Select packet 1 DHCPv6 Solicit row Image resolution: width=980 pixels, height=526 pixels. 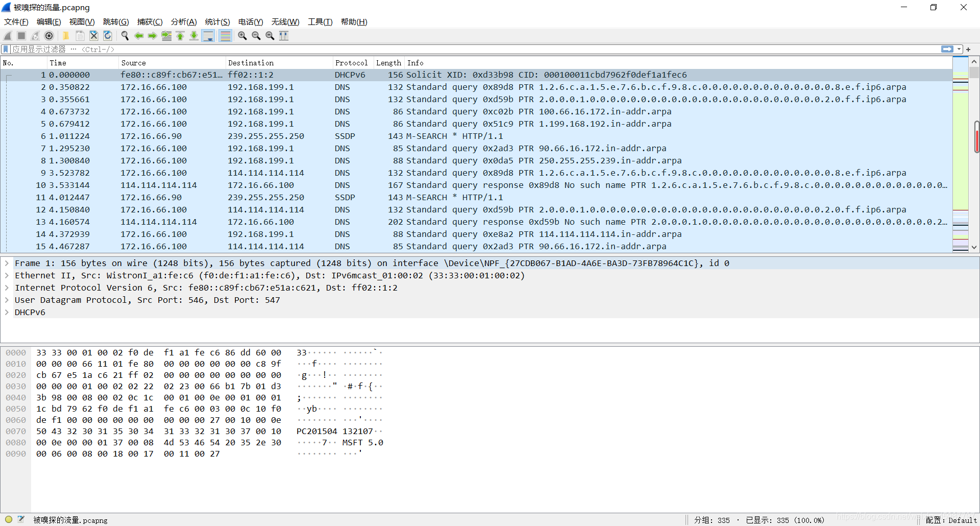click(476, 75)
